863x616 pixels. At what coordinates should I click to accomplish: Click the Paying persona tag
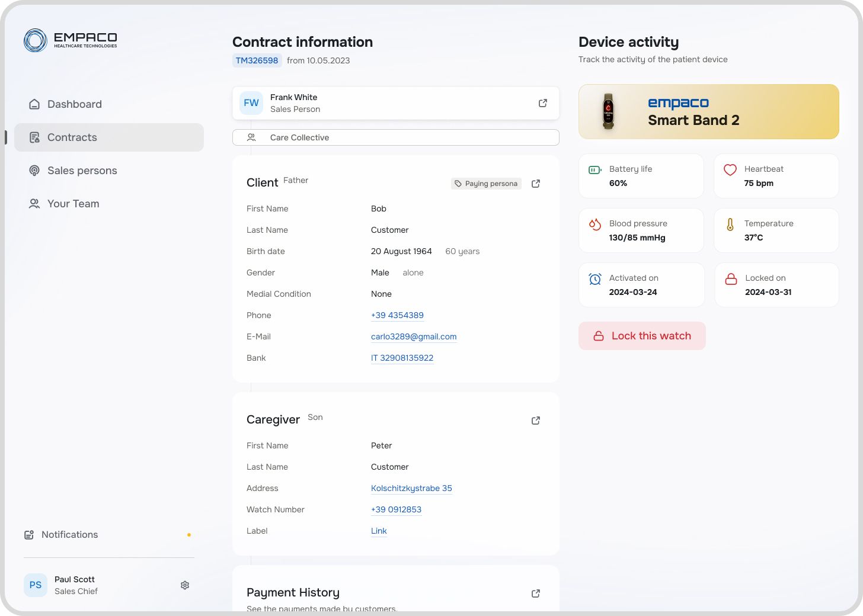486,184
